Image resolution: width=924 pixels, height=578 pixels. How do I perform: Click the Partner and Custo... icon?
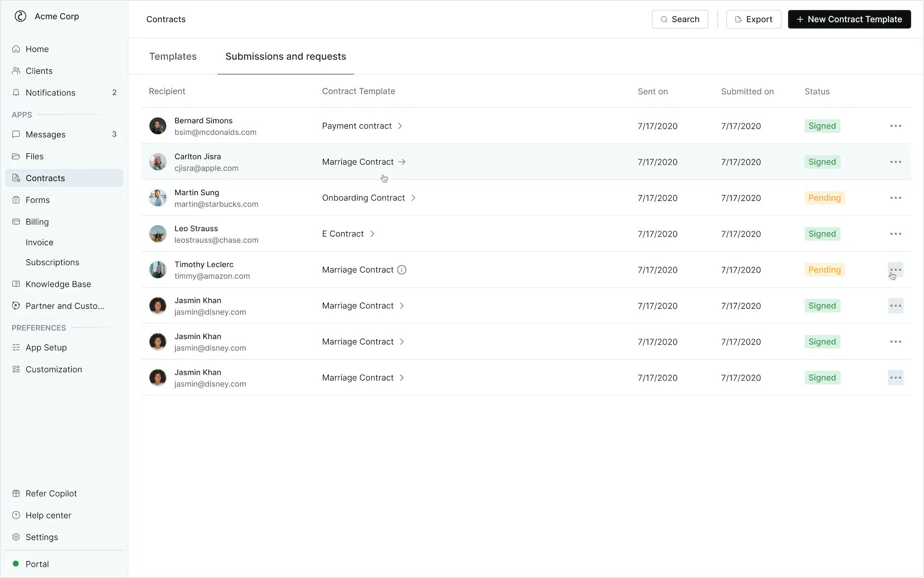coord(16,305)
